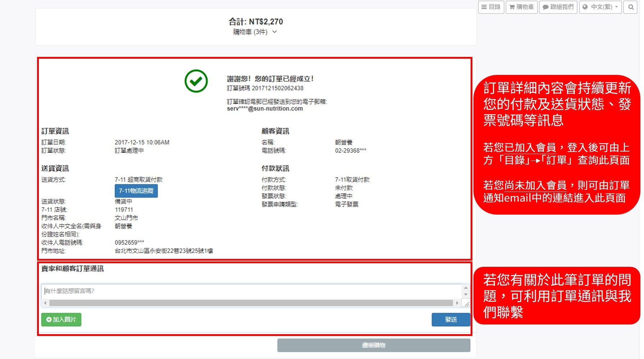Click the 繼續購物 continue shopping button

tap(374, 345)
